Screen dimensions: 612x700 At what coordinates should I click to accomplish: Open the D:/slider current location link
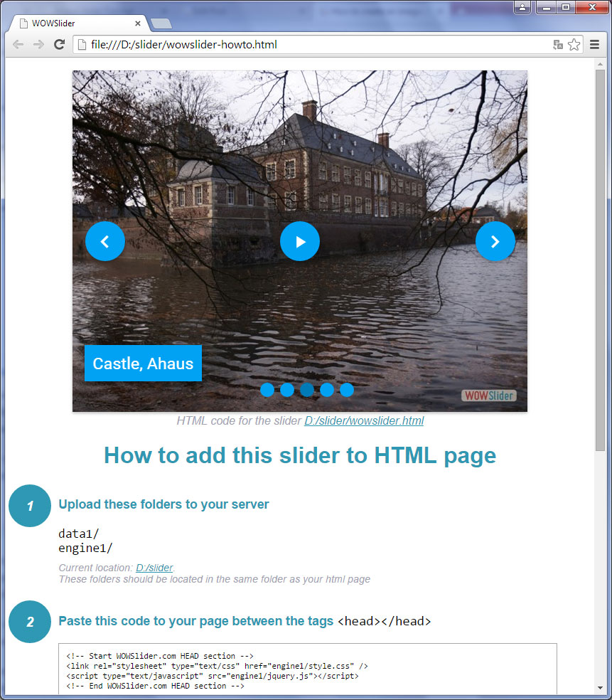pyautogui.click(x=154, y=567)
